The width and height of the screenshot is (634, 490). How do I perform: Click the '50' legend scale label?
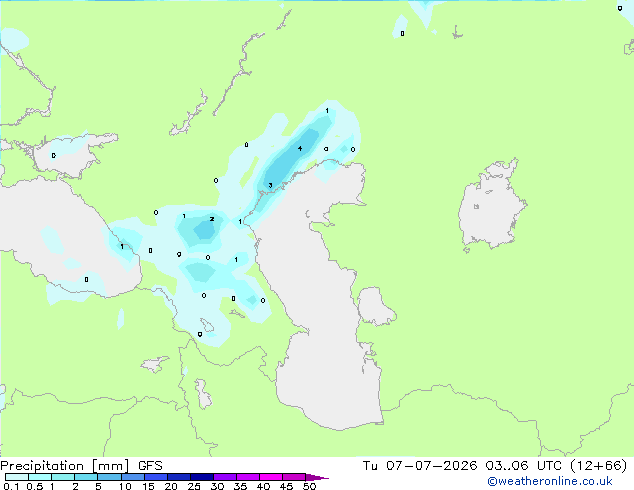pos(309,486)
